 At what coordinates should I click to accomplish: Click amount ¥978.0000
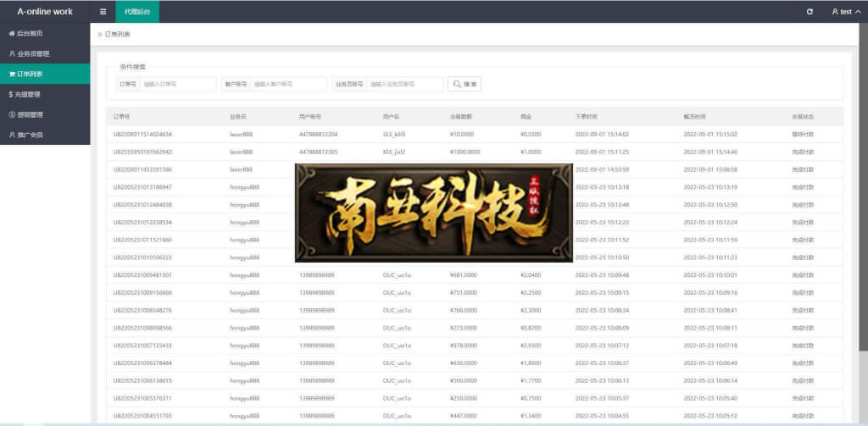464,346
